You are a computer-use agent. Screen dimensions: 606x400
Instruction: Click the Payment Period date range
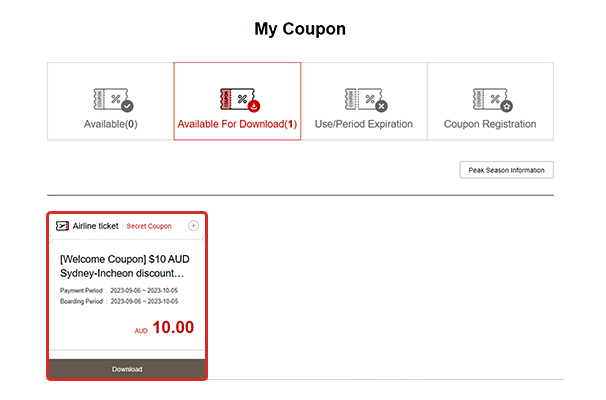(x=144, y=290)
